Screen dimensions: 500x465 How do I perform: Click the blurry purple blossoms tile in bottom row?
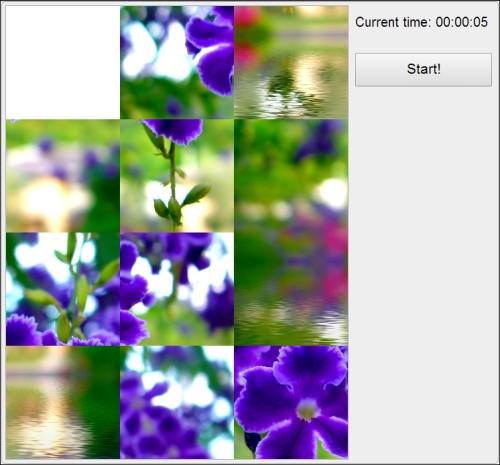(x=177, y=402)
